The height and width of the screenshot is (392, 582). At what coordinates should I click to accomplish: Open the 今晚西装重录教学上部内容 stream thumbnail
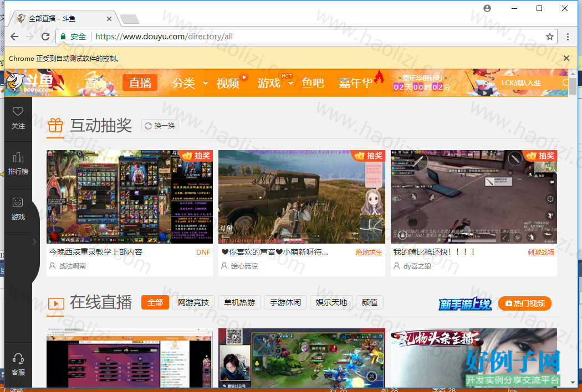tap(130, 197)
